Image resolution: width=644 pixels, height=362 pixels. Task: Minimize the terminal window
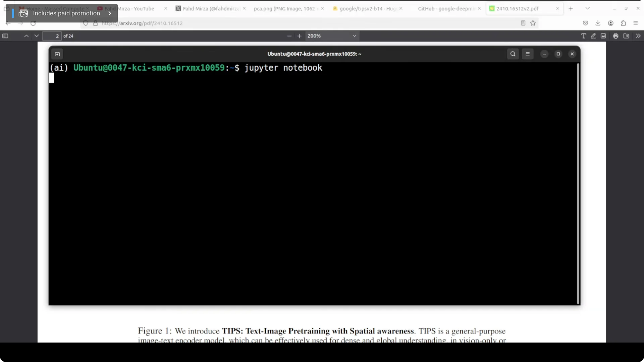pyautogui.click(x=544, y=54)
